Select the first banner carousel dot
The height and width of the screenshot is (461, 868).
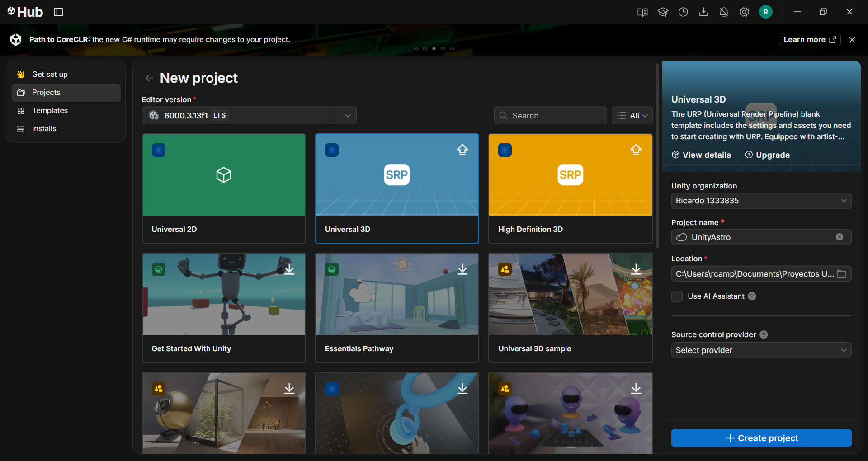[x=416, y=48]
